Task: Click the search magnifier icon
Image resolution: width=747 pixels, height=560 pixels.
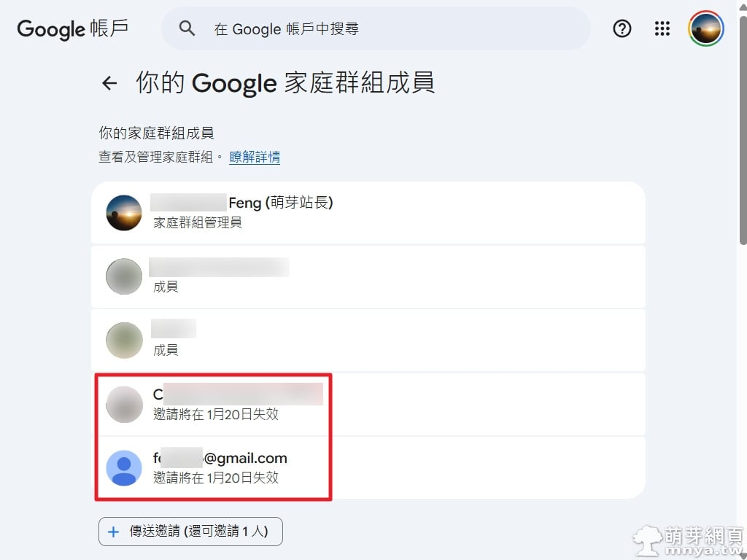Action: pos(187,28)
